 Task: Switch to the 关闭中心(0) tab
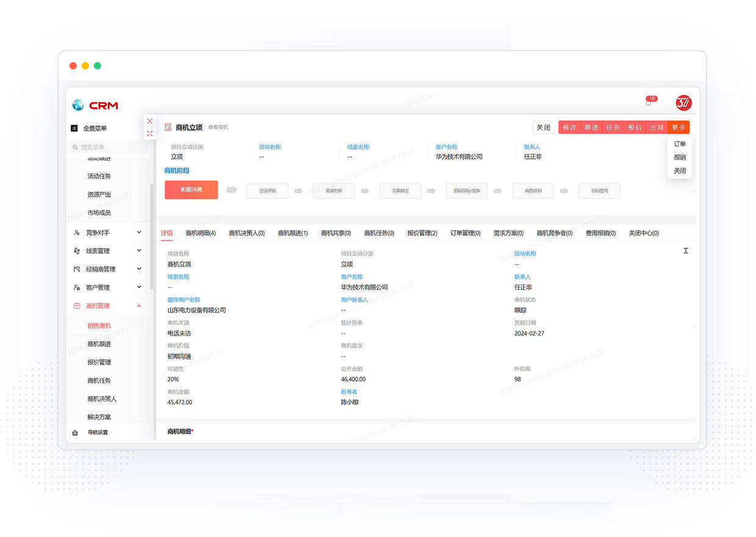(644, 233)
